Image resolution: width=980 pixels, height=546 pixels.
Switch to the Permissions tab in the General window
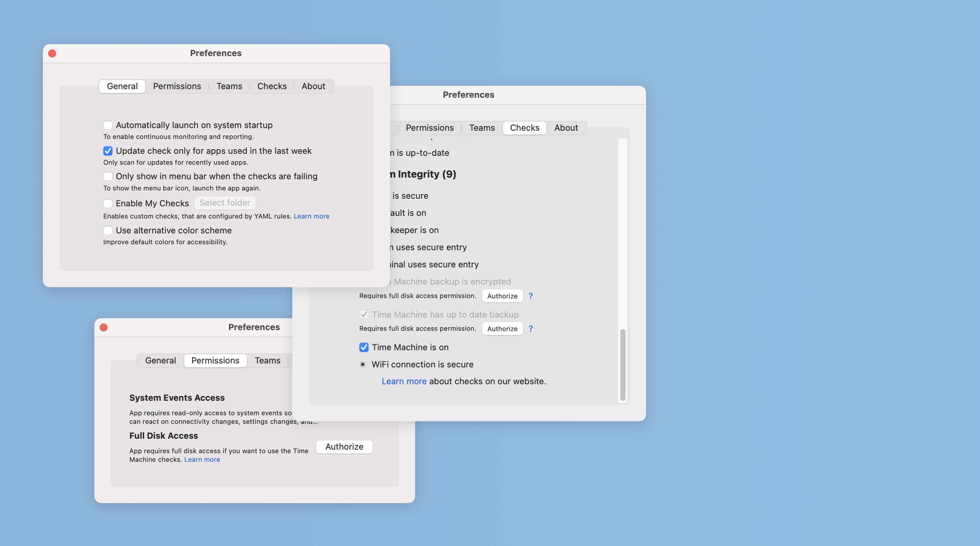pos(177,86)
